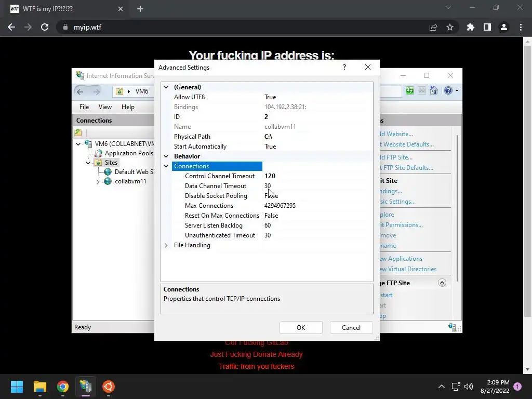Open Chrome three-dot menu
Image resolution: width=532 pixels, height=399 pixels.
(521, 27)
